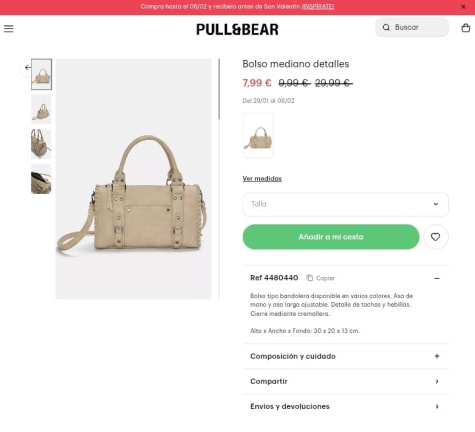475x432 pixels.
Task: Add bag to wishlist with heart icon
Action: [435, 237]
